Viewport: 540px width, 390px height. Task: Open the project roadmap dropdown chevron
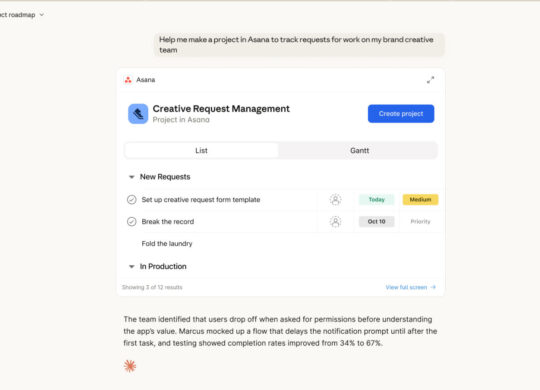pos(42,15)
